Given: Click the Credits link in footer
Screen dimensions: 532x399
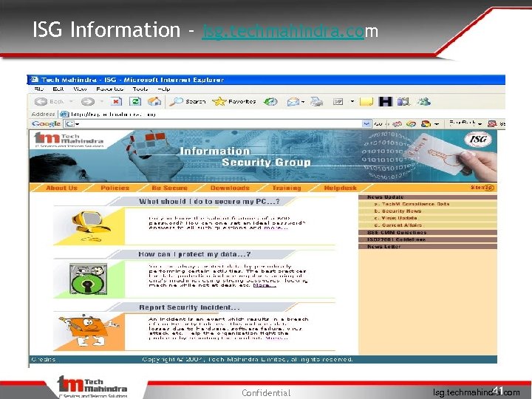Looking at the screenshot, I should (43, 359).
